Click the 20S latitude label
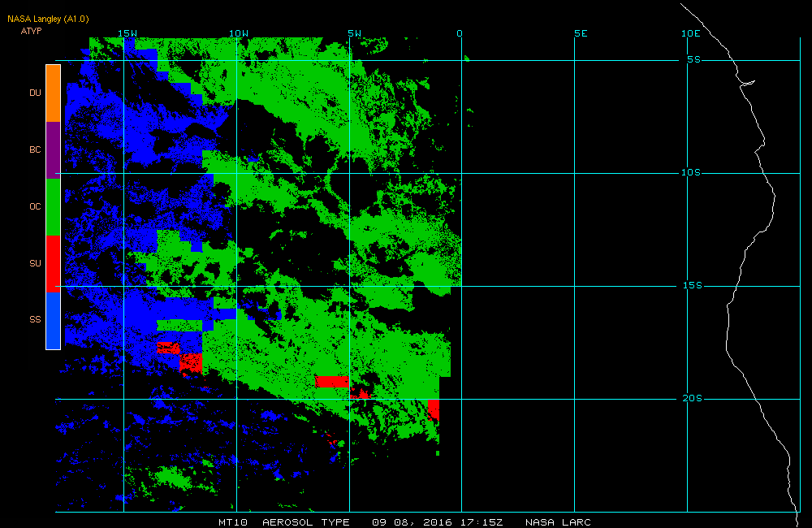 coord(693,398)
